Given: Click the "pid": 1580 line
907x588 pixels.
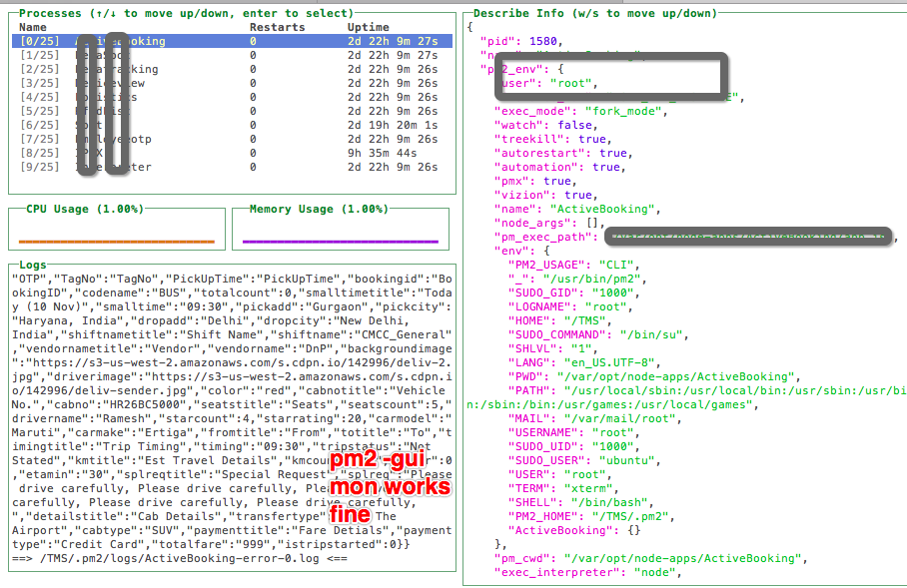Looking at the screenshot, I should pyautogui.click(x=521, y=41).
